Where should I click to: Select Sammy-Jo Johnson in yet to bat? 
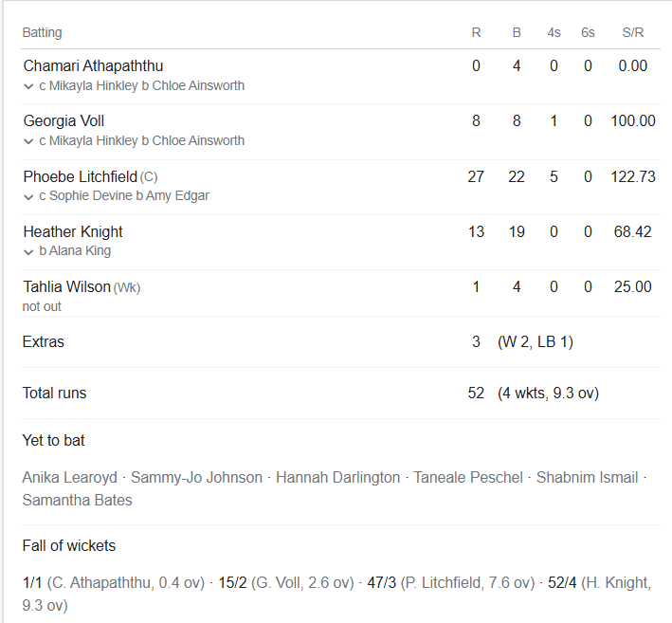pos(196,478)
